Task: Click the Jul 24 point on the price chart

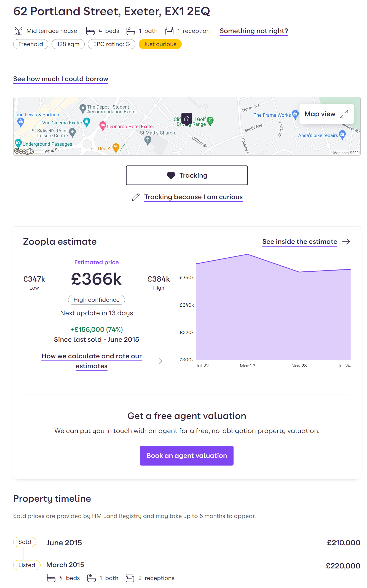Action: tap(350, 269)
